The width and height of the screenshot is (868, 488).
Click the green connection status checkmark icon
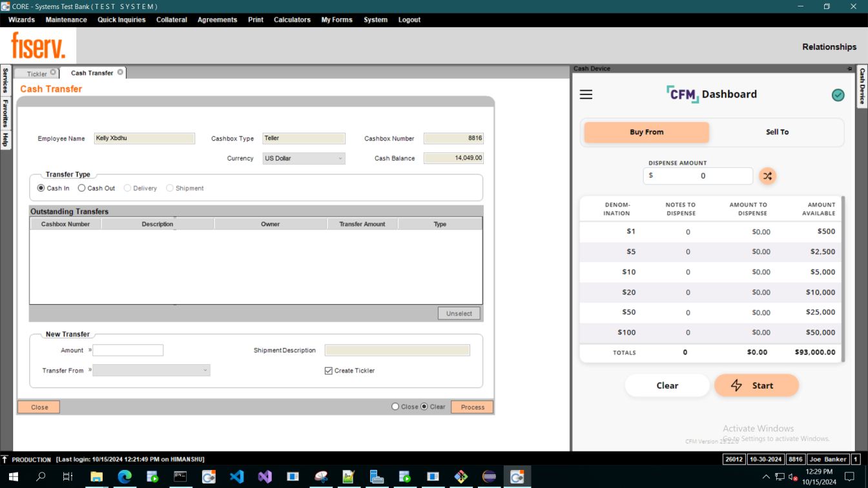click(x=838, y=96)
